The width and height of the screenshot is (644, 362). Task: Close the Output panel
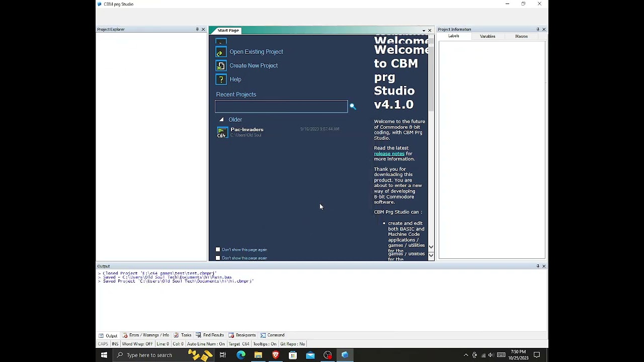(544, 266)
